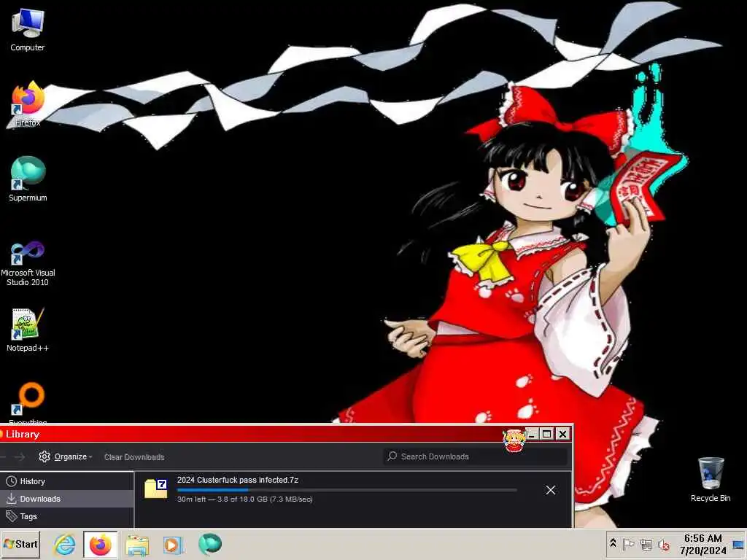Select History in the Library sidebar
The height and width of the screenshot is (560, 747).
pos(66,481)
